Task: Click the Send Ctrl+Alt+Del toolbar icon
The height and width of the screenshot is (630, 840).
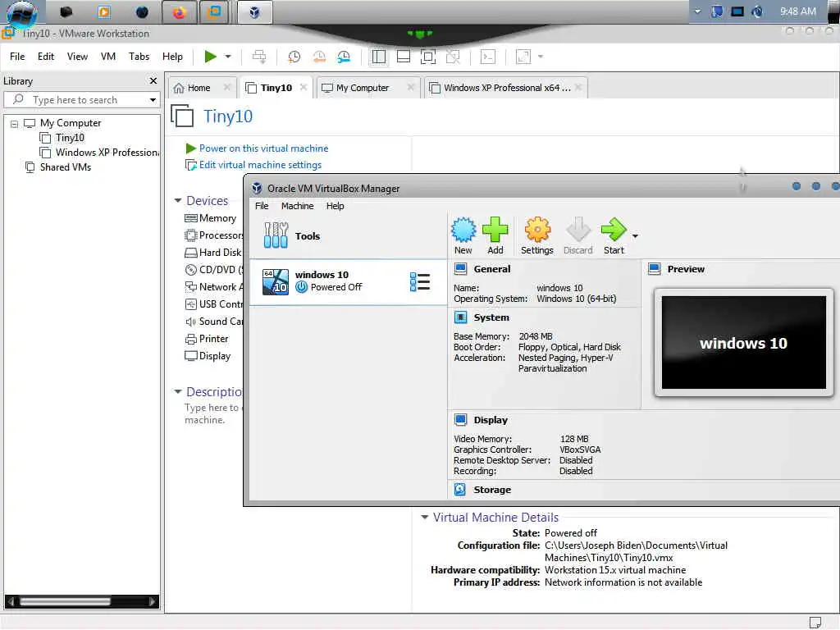Action: (259, 57)
